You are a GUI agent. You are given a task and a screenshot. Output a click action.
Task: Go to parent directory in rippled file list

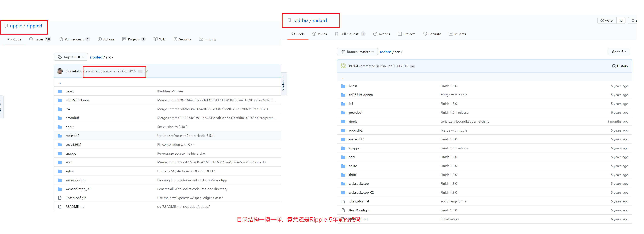point(60,82)
